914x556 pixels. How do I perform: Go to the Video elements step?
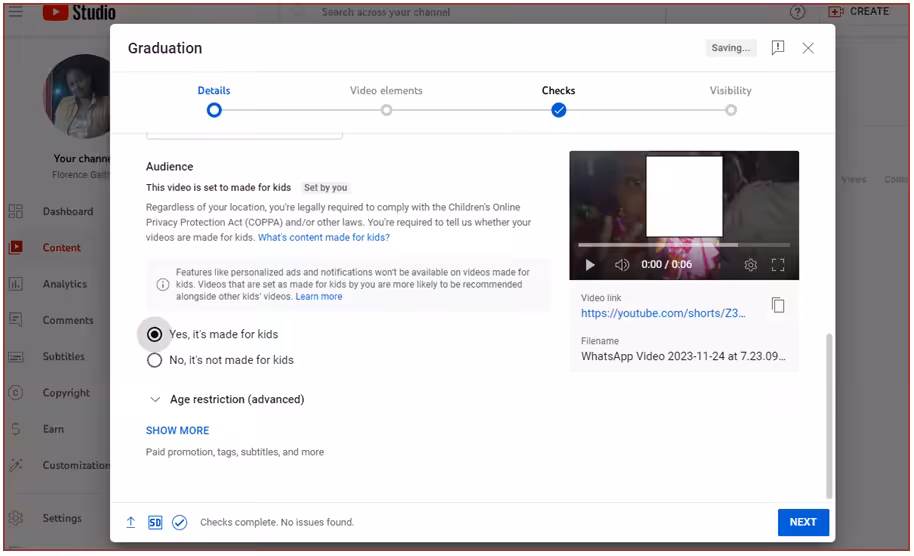point(386,90)
